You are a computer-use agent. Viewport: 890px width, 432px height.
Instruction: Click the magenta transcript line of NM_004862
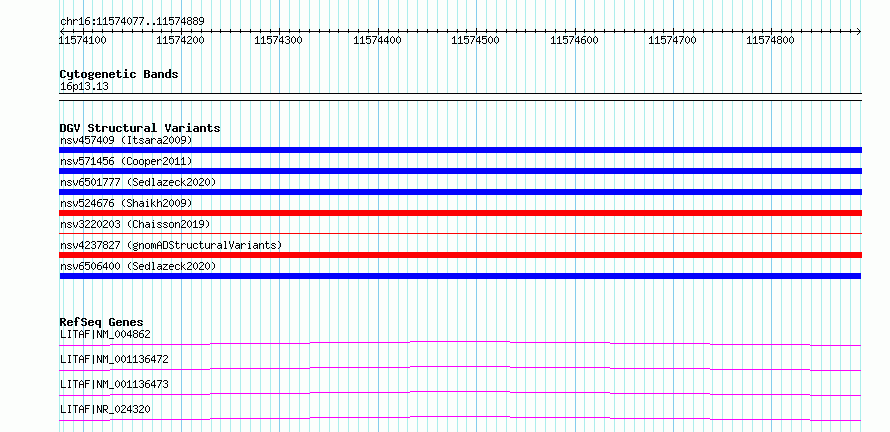click(x=460, y=343)
